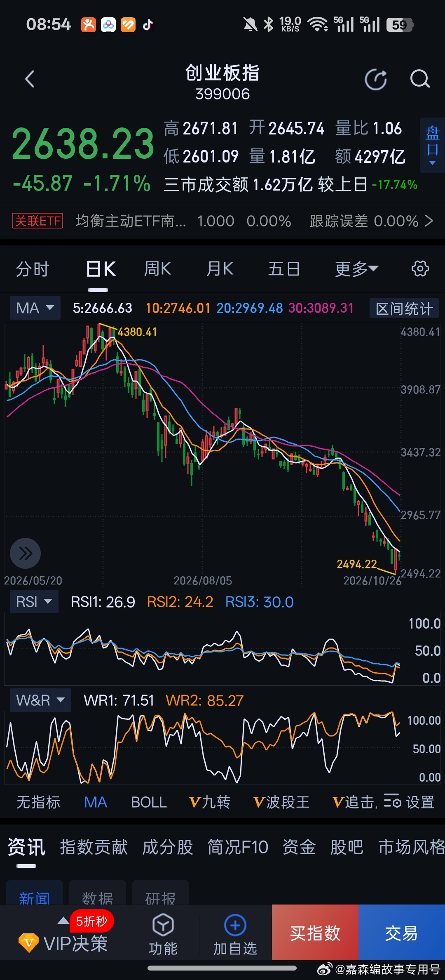The height and width of the screenshot is (980, 445).
Task: Tap the Bluetooth status icon
Action: pyautogui.click(x=269, y=25)
